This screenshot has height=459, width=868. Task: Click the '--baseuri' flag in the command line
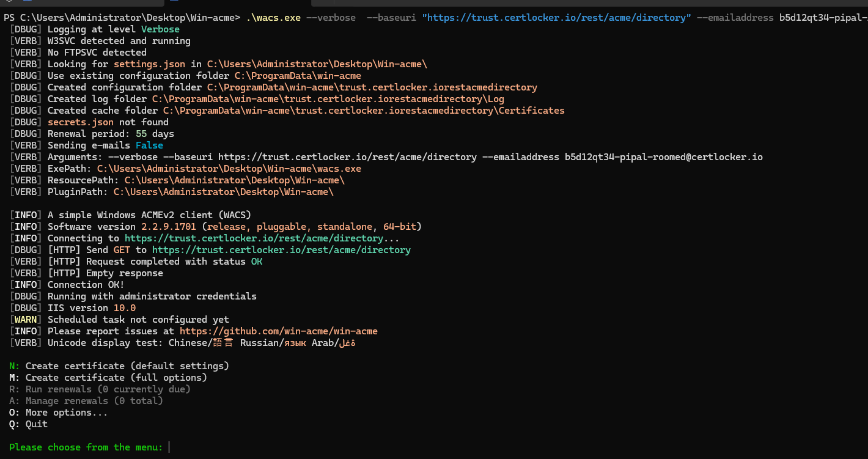[391, 18]
